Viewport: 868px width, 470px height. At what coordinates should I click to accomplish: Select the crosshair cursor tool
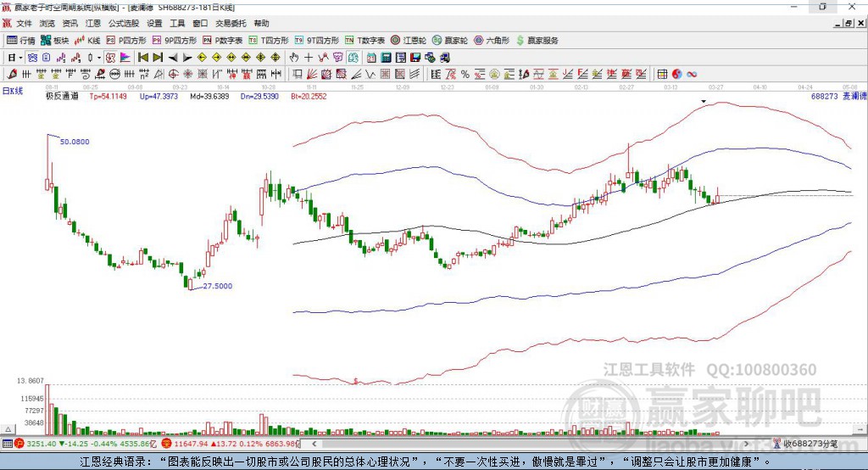click(x=309, y=58)
